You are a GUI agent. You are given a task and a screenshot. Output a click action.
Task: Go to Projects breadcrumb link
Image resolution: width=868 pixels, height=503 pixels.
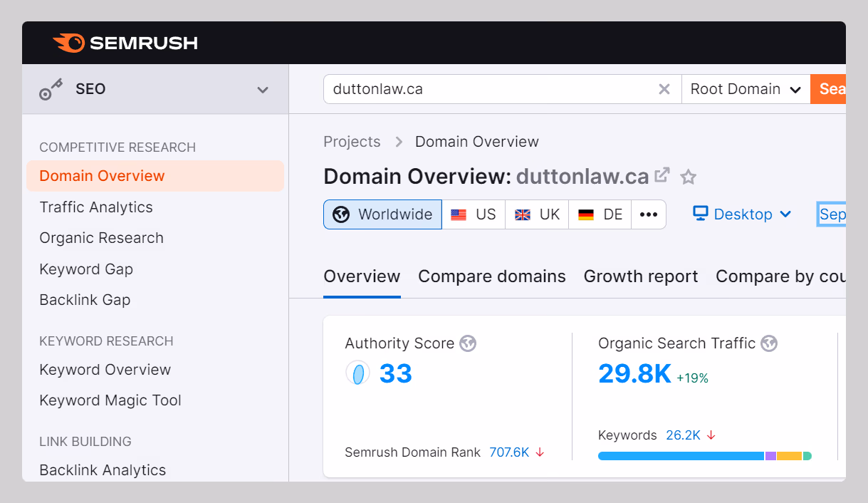352,142
